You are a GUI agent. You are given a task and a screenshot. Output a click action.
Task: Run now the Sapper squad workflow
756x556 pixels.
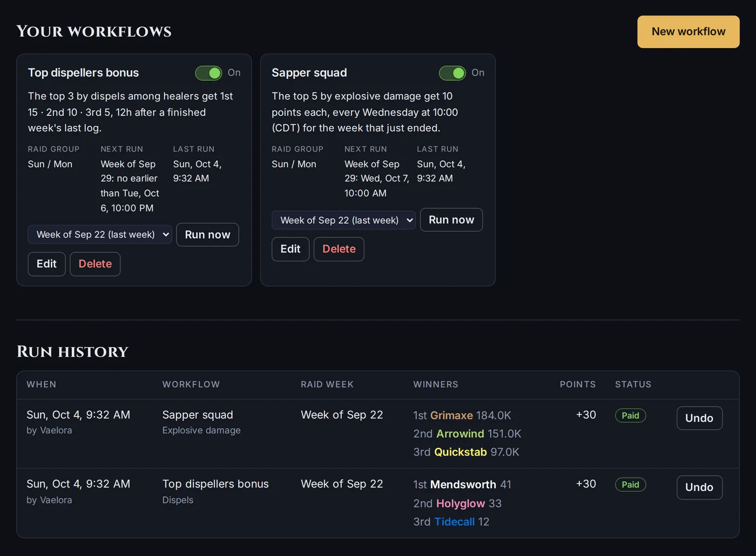pos(451,220)
